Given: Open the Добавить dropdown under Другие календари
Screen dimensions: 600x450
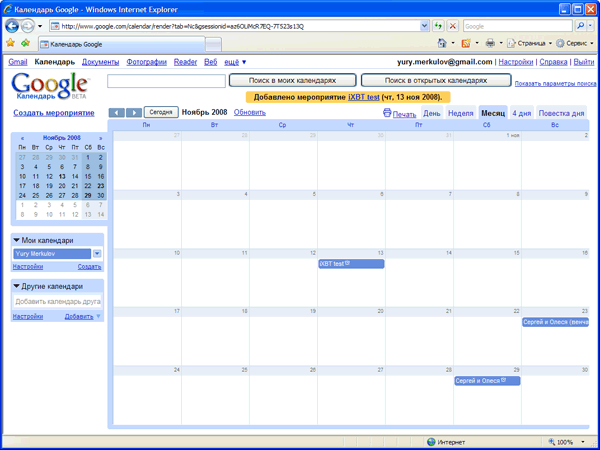Looking at the screenshot, I should pyautogui.click(x=82, y=316).
